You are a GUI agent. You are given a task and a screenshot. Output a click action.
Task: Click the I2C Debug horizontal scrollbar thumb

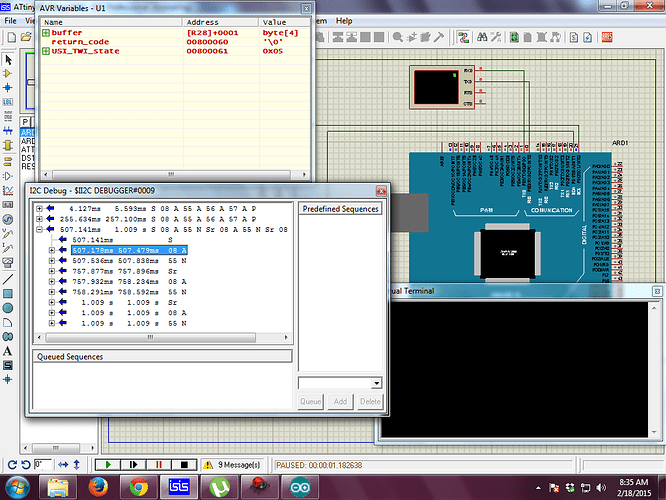pyautogui.click(x=150, y=337)
